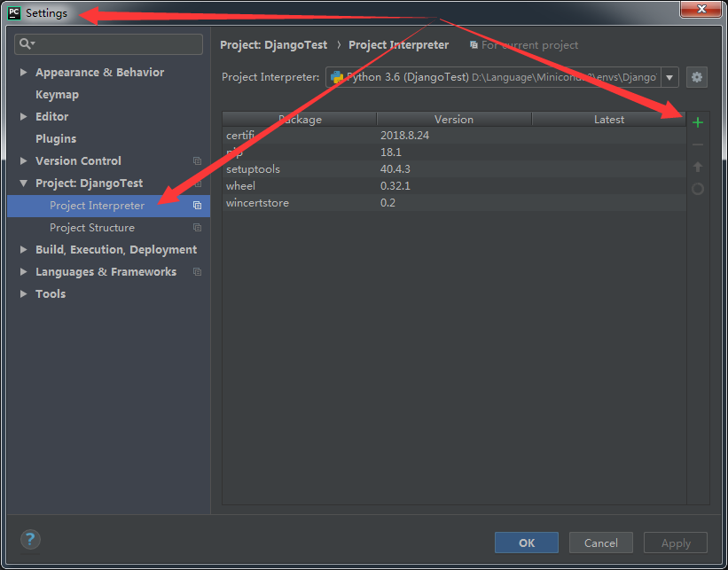Click inside the settings search field

[x=106, y=43]
